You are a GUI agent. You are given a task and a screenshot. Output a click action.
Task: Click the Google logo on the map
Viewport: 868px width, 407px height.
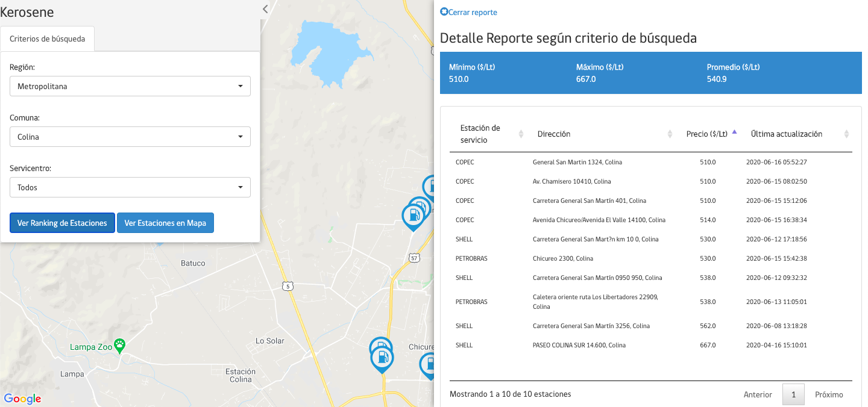pos(22,399)
